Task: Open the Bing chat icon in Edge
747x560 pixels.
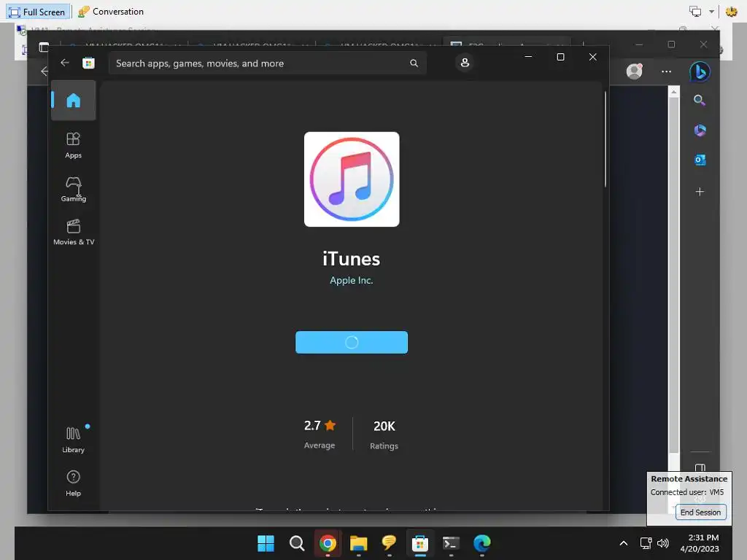Action: click(700, 72)
